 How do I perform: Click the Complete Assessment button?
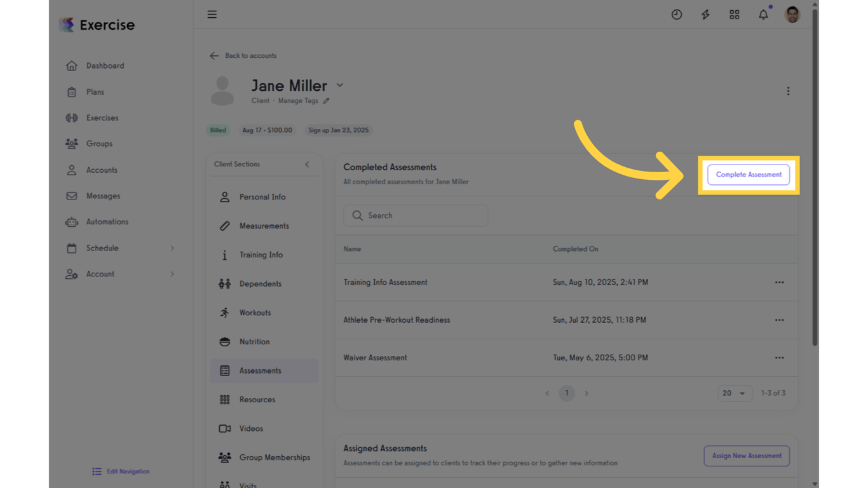point(749,175)
